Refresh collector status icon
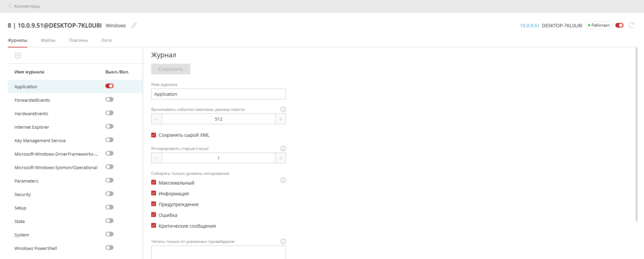 tap(632, 25)
